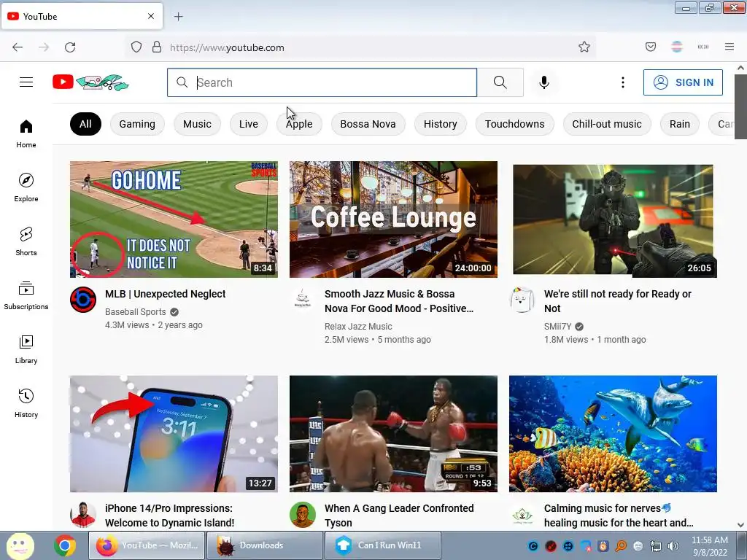The image size is (747, 560).
Task: Click the tracking protection shield icon
Action: point(136,47)
